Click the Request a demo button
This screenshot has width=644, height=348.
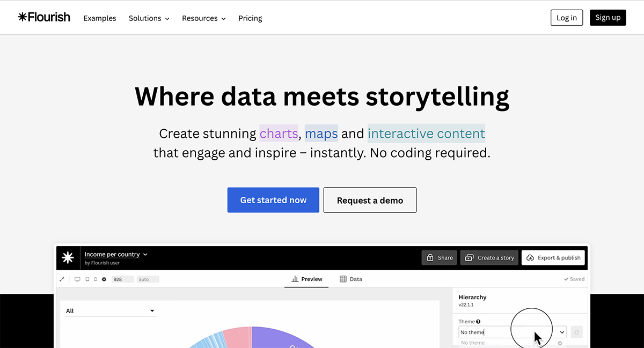pyautogui.click(x=370, y=200)
